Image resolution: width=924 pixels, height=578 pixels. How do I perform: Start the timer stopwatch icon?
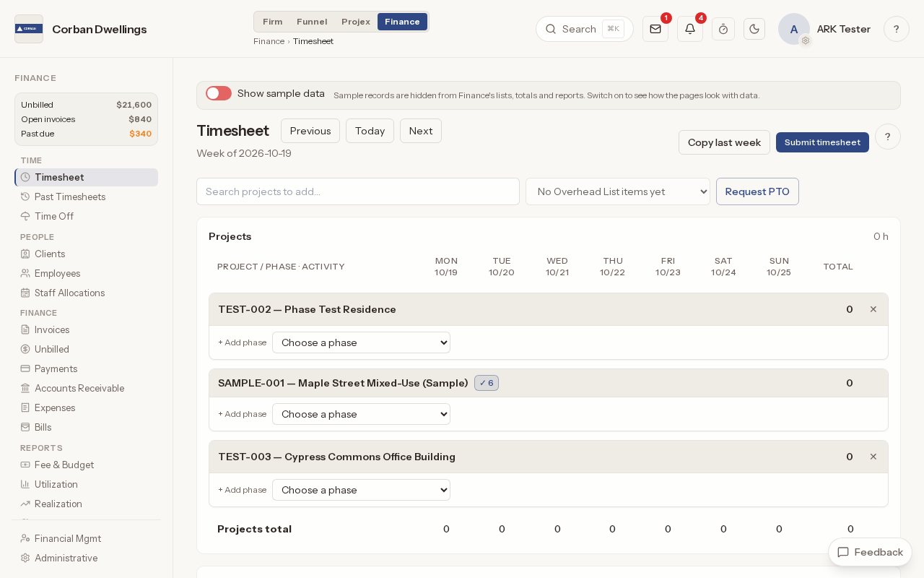[x=723, y=29]
